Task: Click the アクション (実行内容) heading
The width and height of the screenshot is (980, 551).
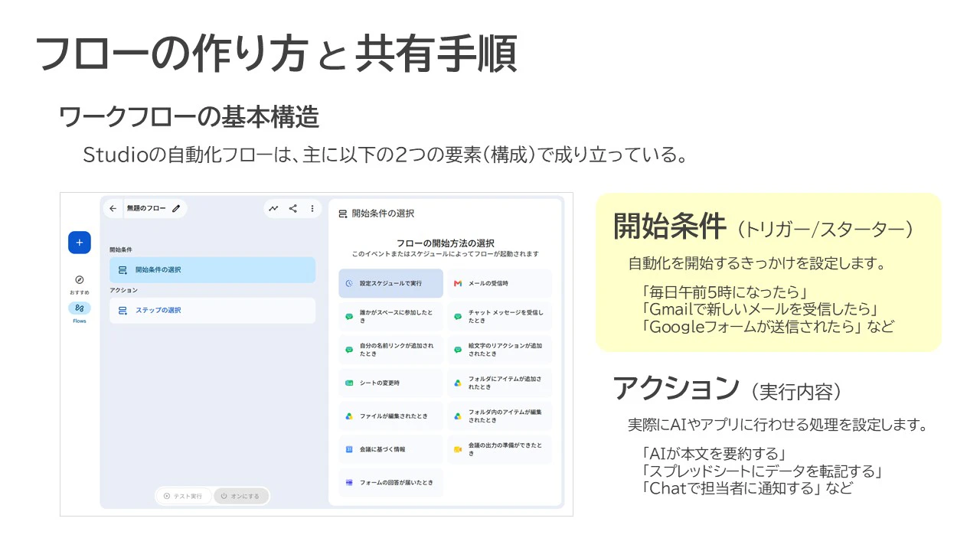Action: [x=727, y=390]
